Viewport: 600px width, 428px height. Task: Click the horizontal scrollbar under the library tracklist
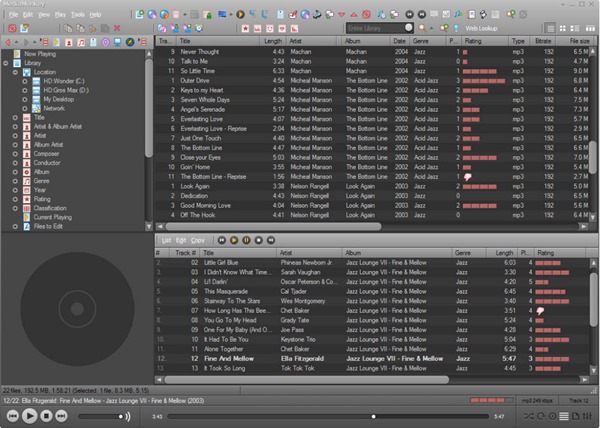[x=273, y=226]
